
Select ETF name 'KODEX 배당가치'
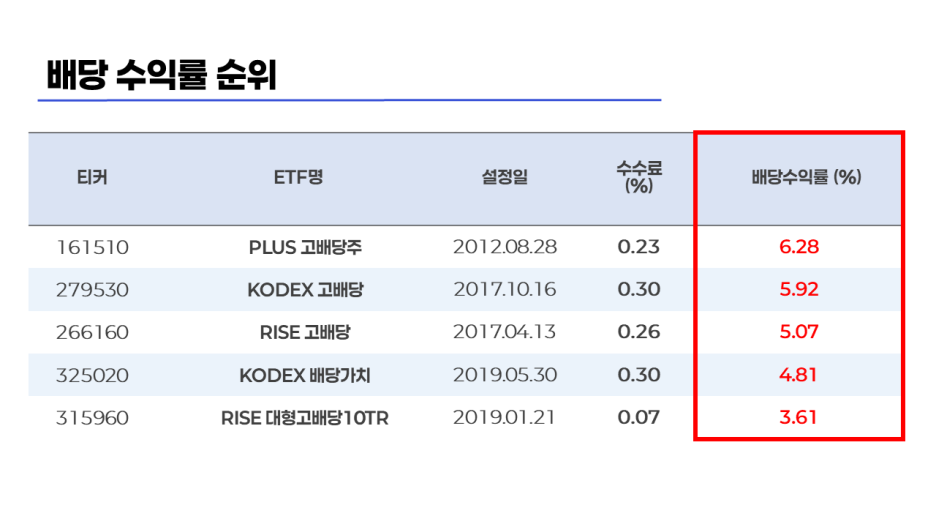305,375
